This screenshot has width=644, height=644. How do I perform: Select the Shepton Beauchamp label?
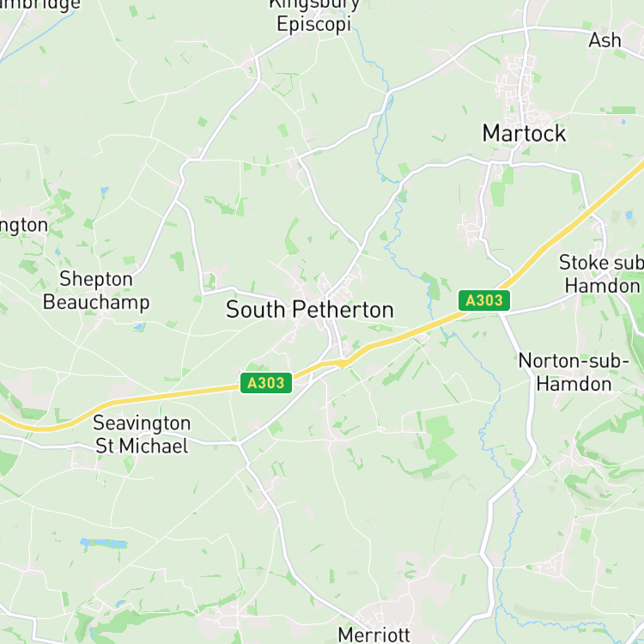pos(96,290)
